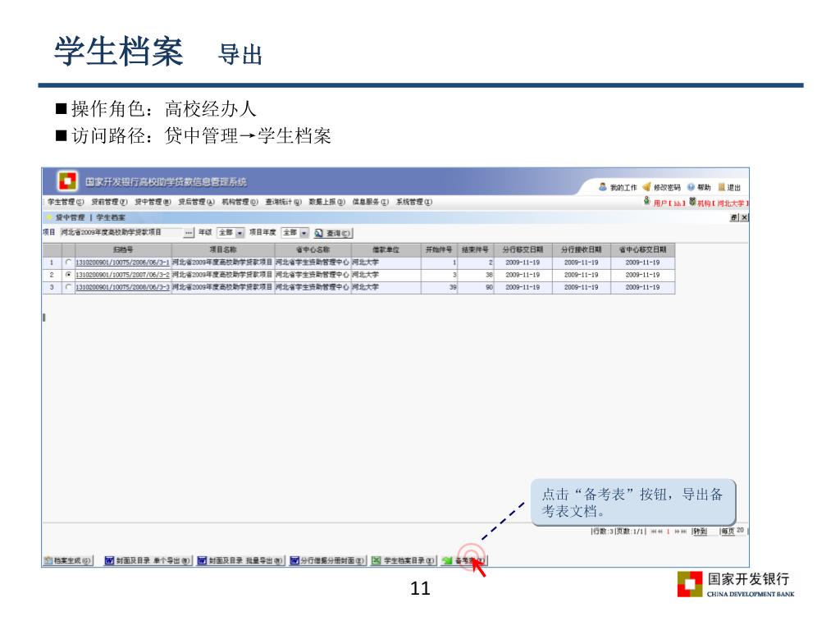Screen dimensions: 840x630
Task: Click the 分行接收日期 column header
Action: 582,249
